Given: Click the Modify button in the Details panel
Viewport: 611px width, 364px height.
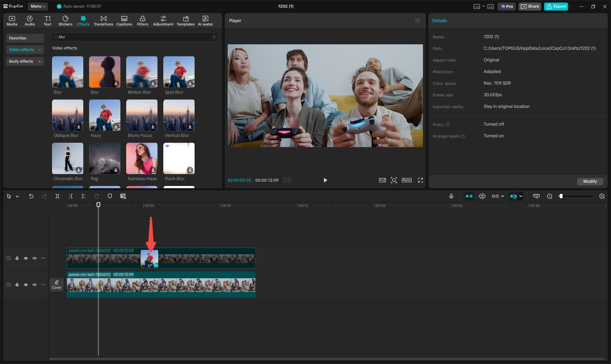Looking at the screenshot, I should click(x=590, y=181).
